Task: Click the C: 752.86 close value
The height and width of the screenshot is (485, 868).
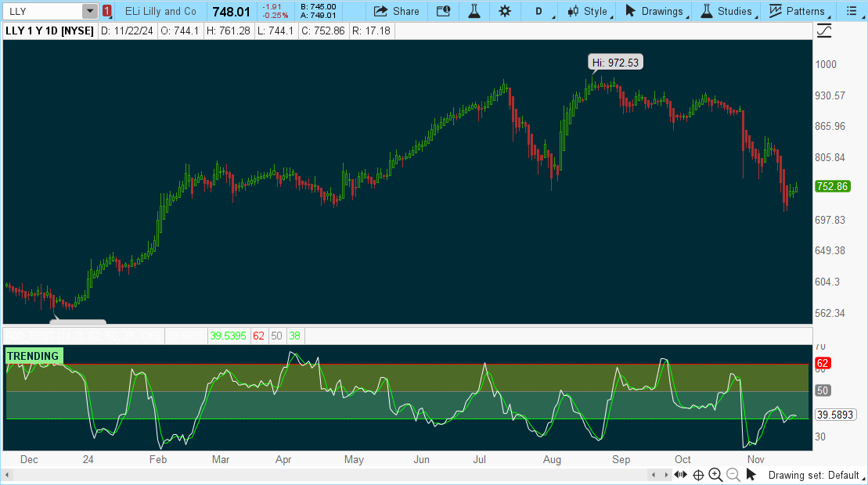Action: click(323, 31)
